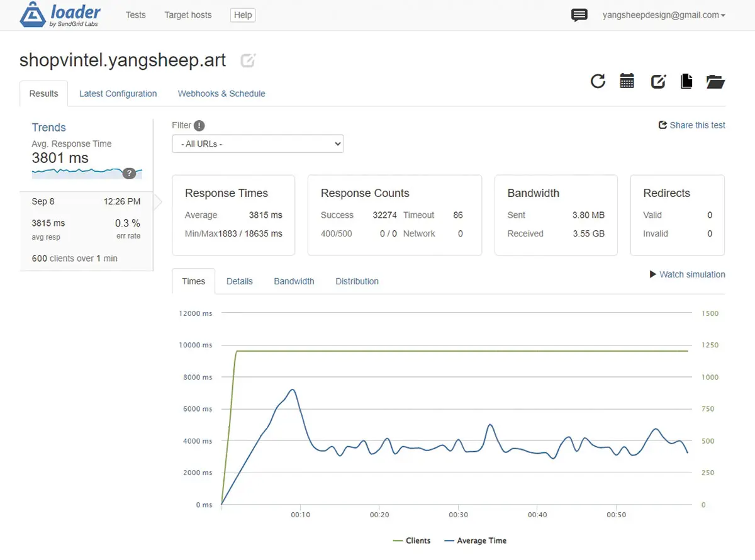Select the Times chart tab

[194, 281]
